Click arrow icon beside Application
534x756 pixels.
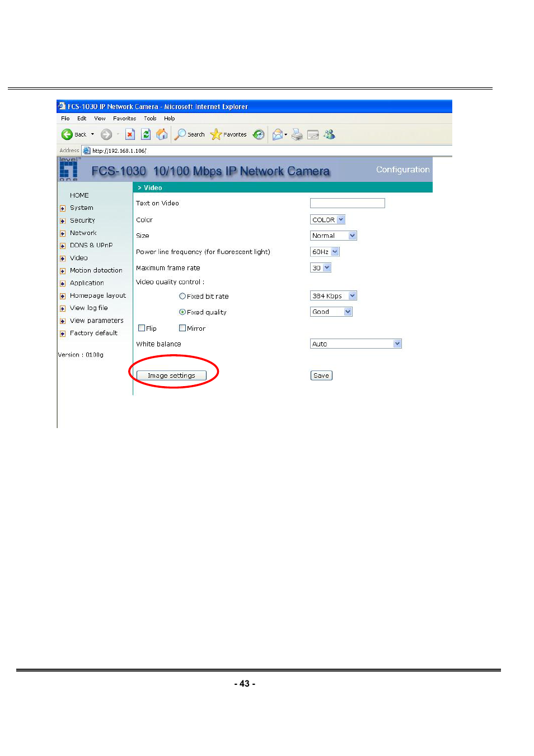[63, 284]
